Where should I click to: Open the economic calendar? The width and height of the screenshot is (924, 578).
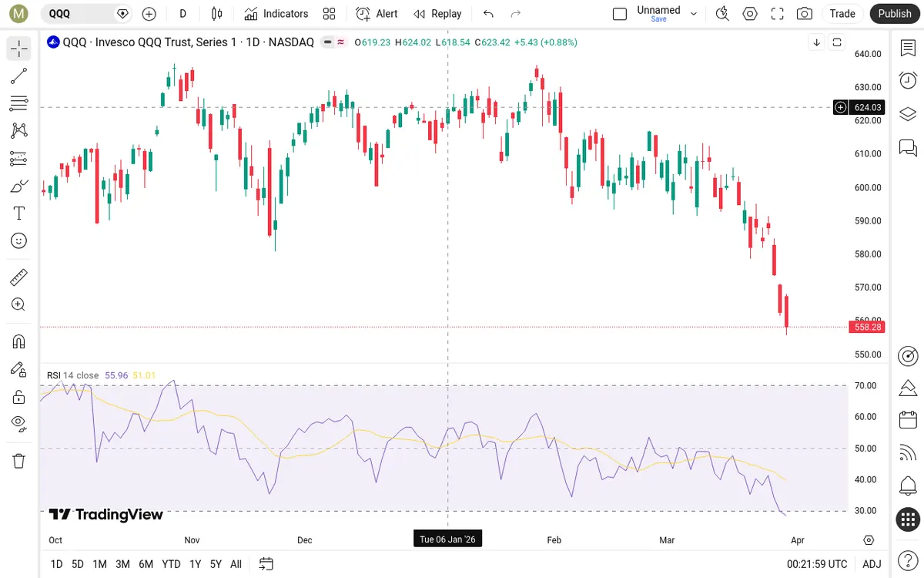pos(908,420)
